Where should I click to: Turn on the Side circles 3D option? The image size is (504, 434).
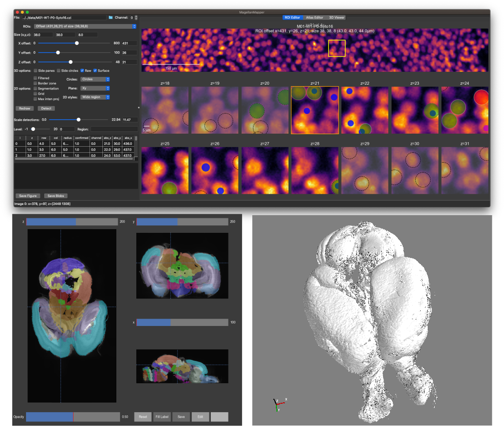(59, 71)
